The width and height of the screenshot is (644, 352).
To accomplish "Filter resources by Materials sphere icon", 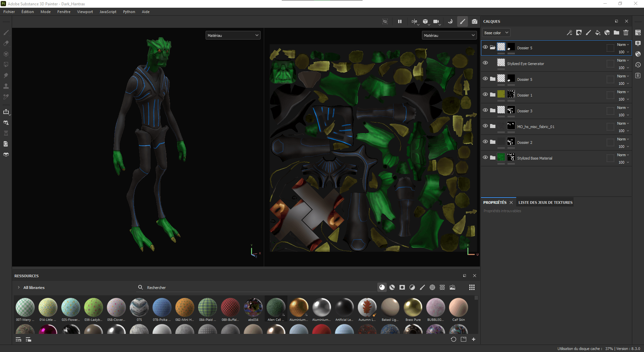I will pyautogui.click(x=382, y=287).
